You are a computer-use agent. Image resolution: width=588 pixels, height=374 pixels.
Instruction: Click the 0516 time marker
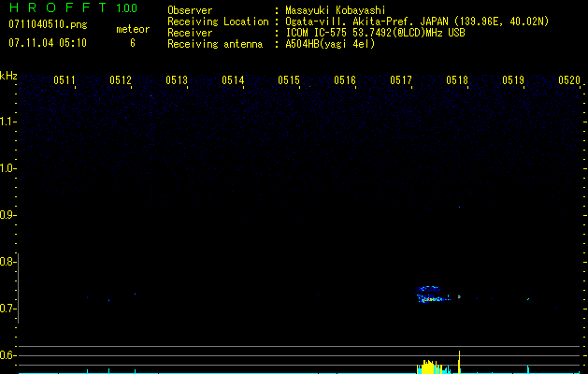[345, 80]
